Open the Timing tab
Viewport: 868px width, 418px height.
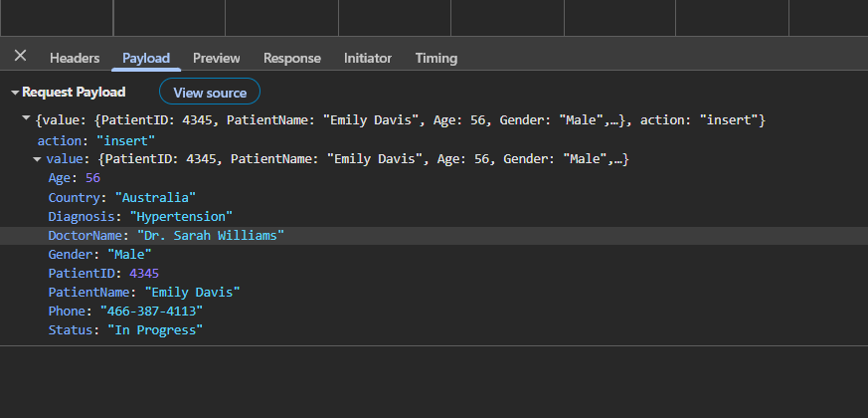click(436, 58)
